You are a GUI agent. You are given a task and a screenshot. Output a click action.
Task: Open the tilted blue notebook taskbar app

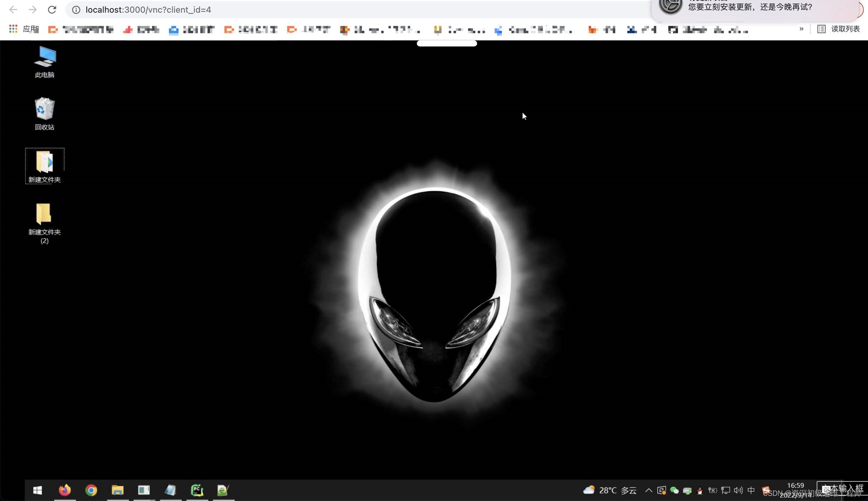click(x=170, y=490)
